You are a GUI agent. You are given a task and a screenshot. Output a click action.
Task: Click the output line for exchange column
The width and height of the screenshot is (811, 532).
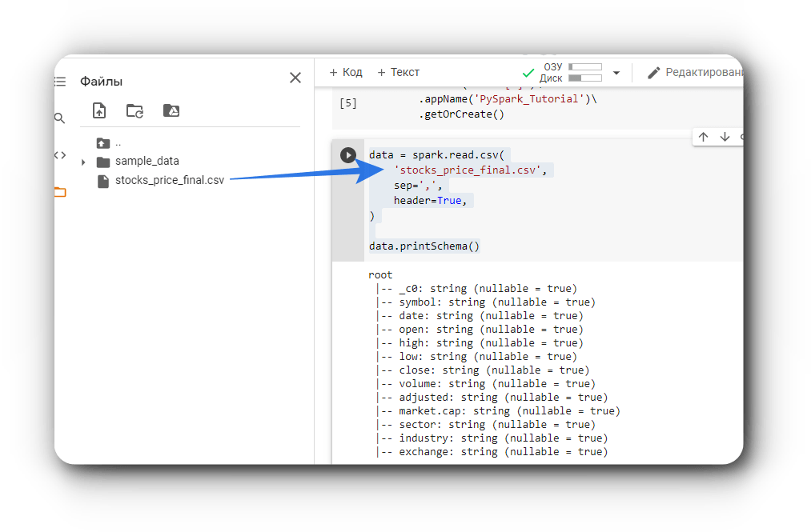[492, 452]
